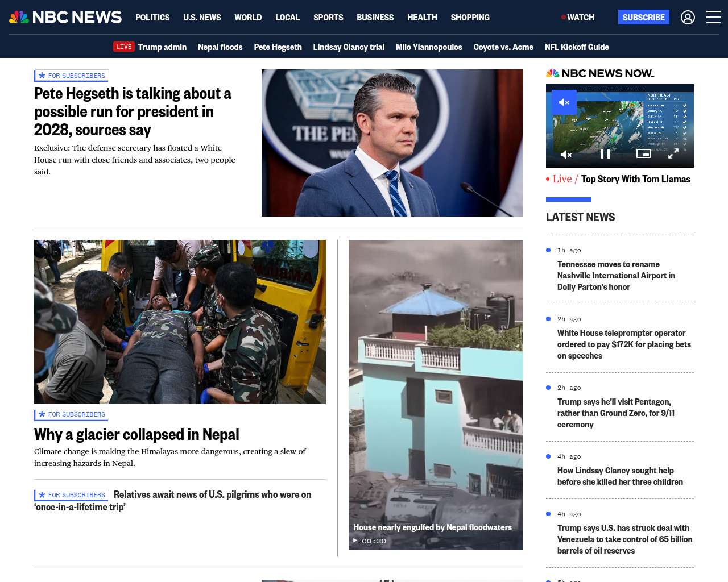Open the Trump Pentagon 9/11 ceremony story
Screen dimensions: 728x582
pyautogui.click(x=616, y=413)
